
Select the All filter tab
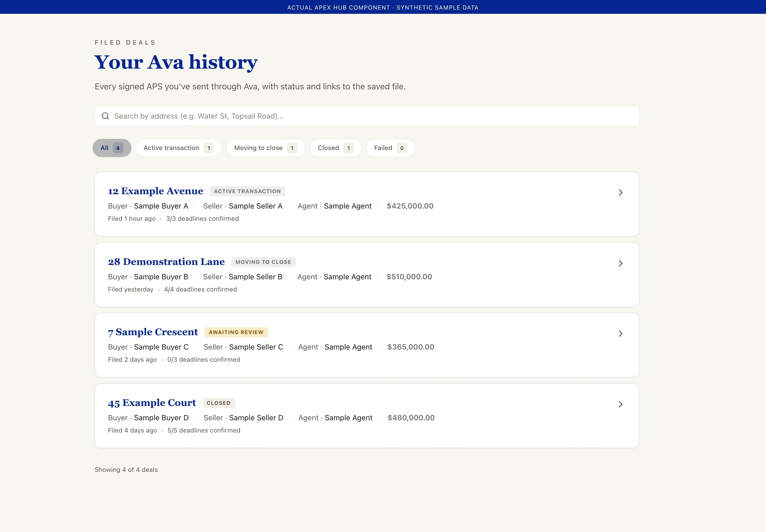[112, 148]
